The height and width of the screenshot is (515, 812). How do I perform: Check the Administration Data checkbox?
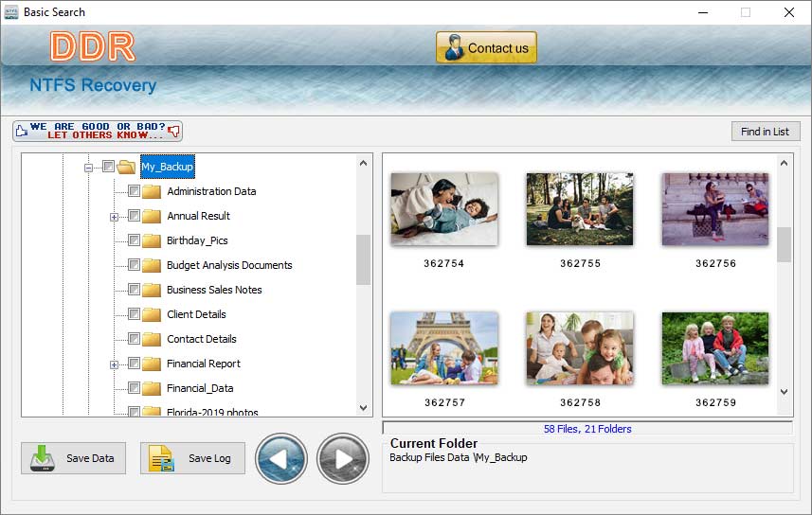tap(134, 191)
